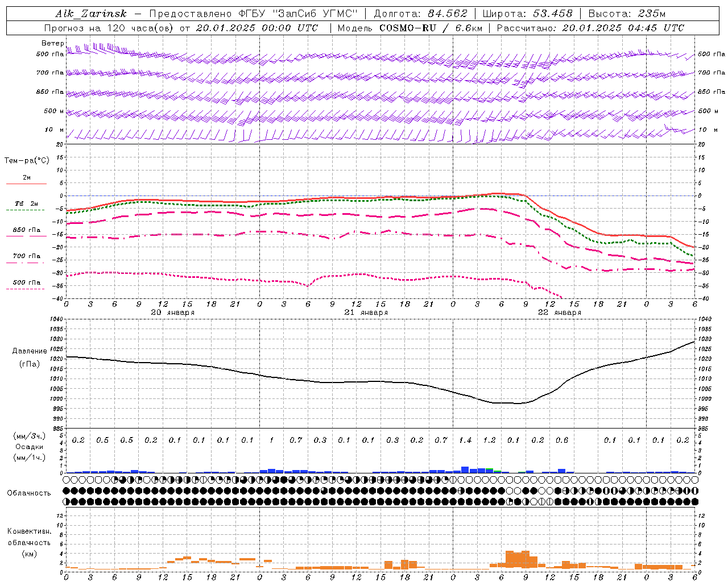Click the (мм/3ч.) precipitation unit label
The image size is (728, 582).
coord(30,436)
